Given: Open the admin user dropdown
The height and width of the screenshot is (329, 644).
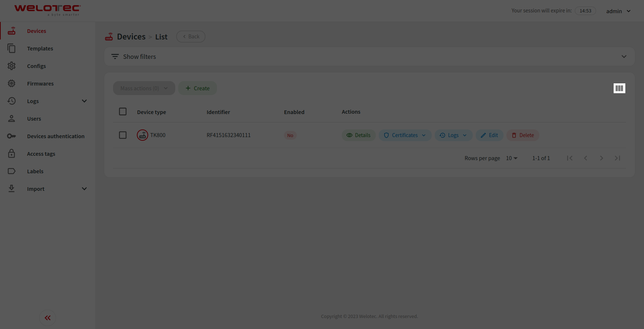Looking at the screenshot, I should 618,11.
